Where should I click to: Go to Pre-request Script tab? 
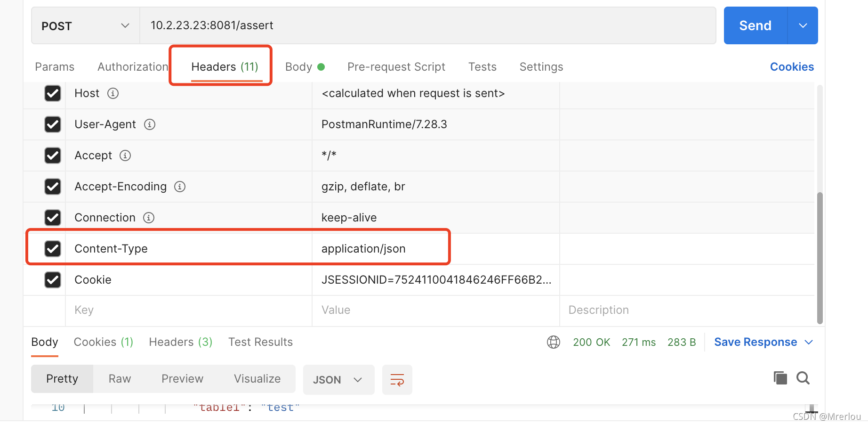click(396, 67)
